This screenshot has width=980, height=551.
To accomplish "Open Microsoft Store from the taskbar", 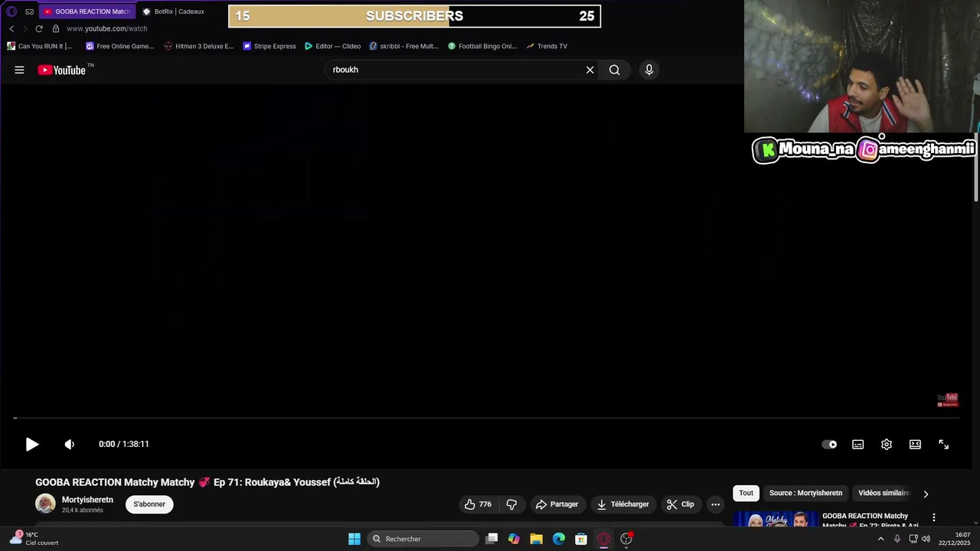I will click(x=581, y=539).
